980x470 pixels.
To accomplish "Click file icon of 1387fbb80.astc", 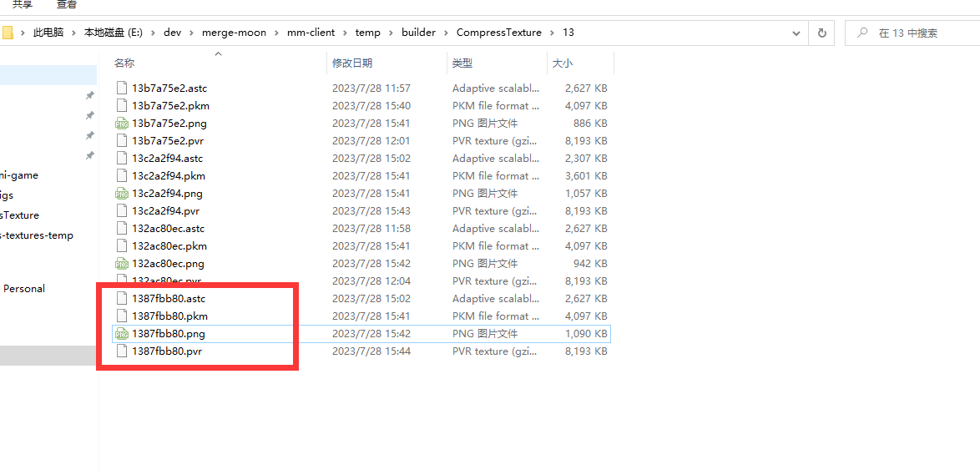I will (x=122, y=298).
